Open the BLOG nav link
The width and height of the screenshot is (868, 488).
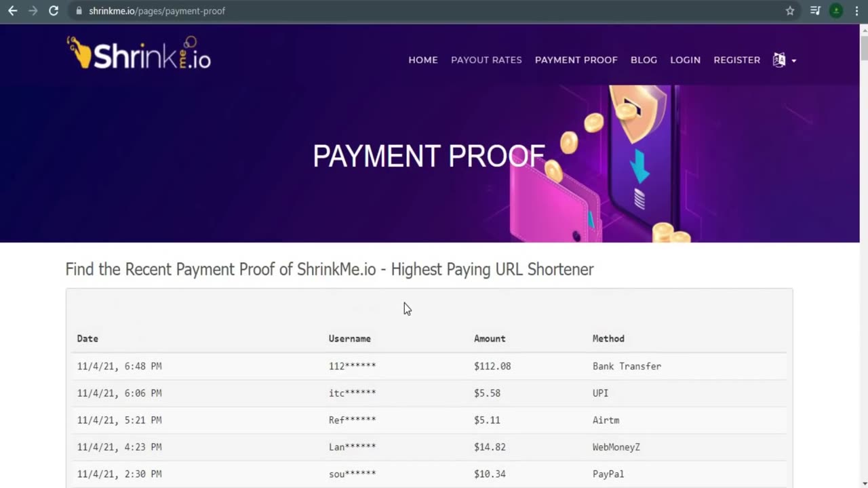click(x=644, y=60)
